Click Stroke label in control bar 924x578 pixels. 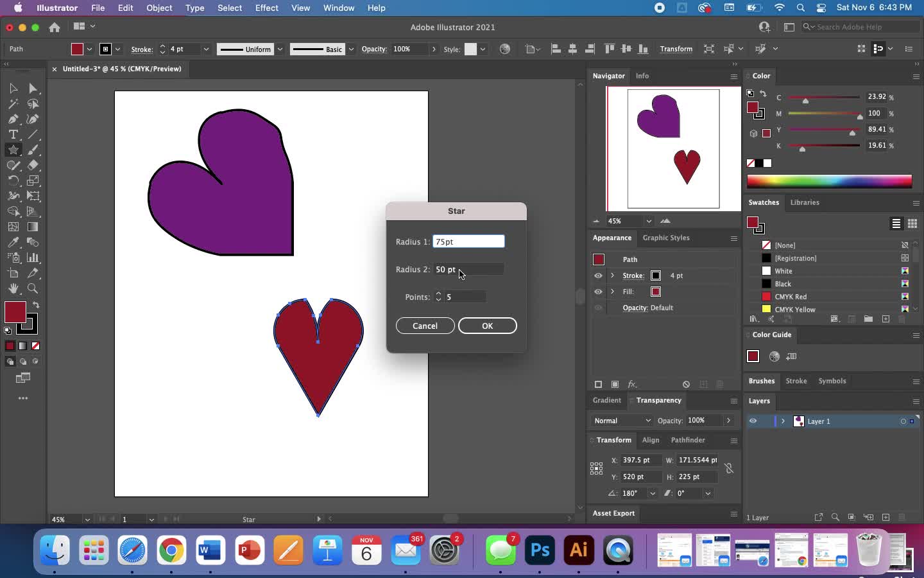[142, 49]
